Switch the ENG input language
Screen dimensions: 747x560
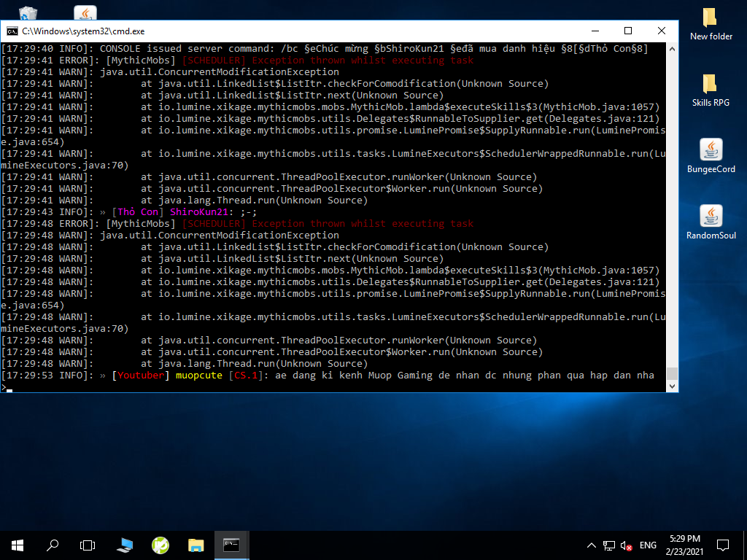tap(648, 545)
